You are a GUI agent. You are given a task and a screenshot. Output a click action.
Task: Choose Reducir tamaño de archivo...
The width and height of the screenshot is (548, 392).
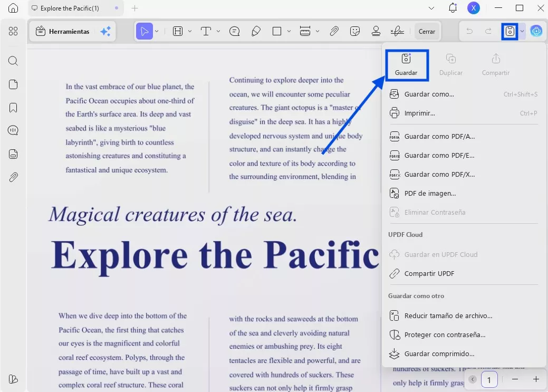(x=463, y=316)
